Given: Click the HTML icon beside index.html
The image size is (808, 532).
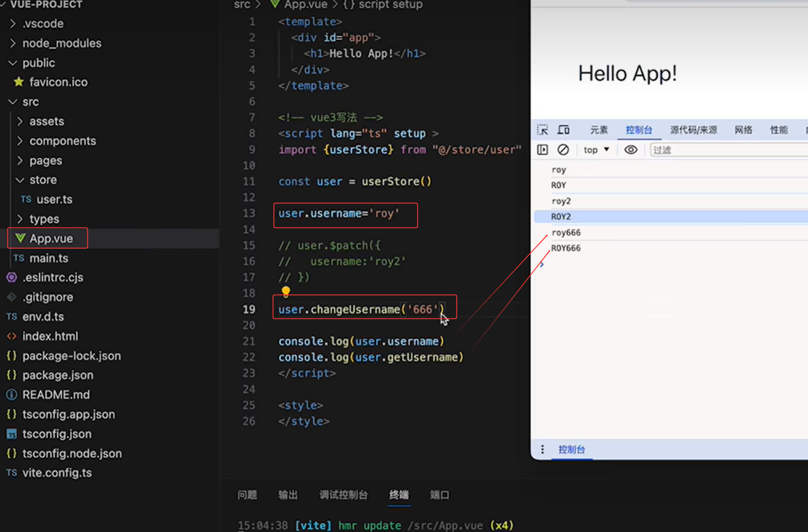Looking at the screenshot, I should point(11,337).
